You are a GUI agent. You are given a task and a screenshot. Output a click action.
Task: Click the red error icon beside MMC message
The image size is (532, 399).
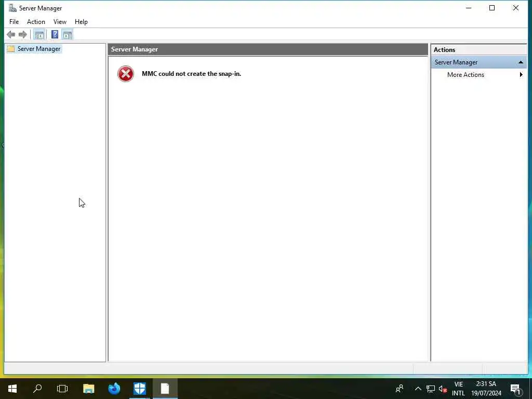click(x=126, y=74)
